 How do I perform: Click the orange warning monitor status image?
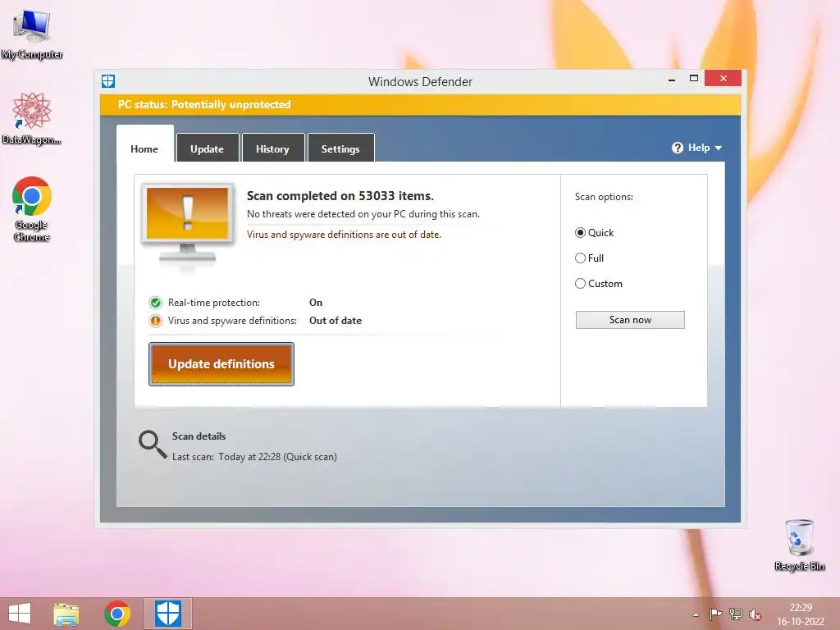click(x=187, y=225)
